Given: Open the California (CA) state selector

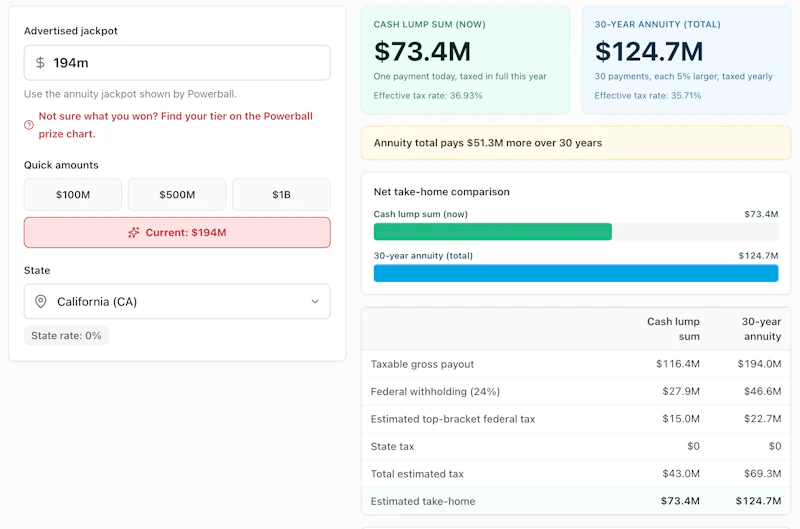Looking at the screenshot, I should tap(177, 301).
